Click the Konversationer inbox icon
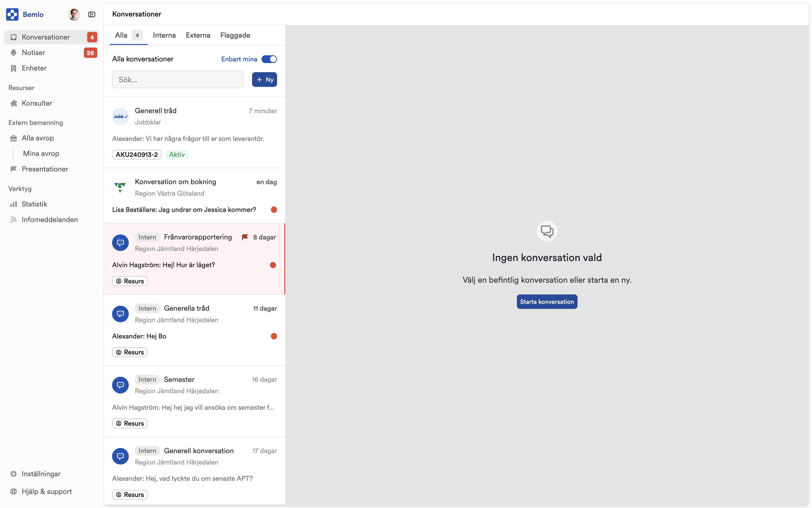Viewport: 812px width, 508px height. [x=13, y=37]
